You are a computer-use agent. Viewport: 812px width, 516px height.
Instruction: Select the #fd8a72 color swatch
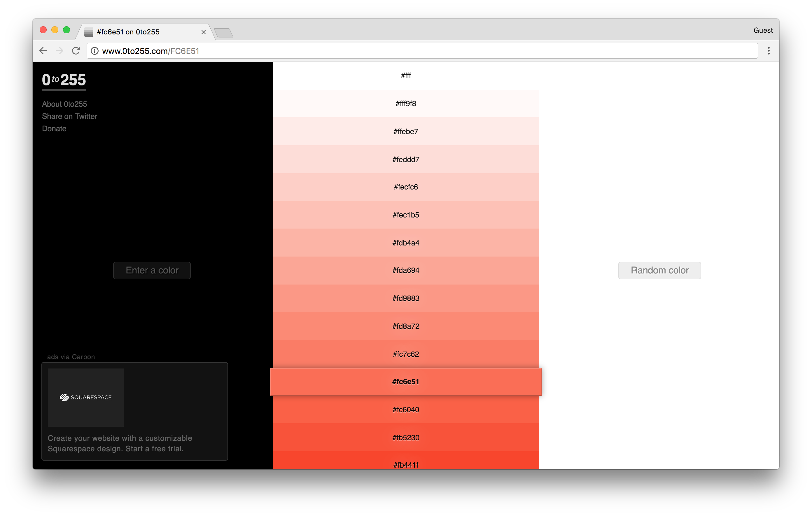tap(406, 326)
